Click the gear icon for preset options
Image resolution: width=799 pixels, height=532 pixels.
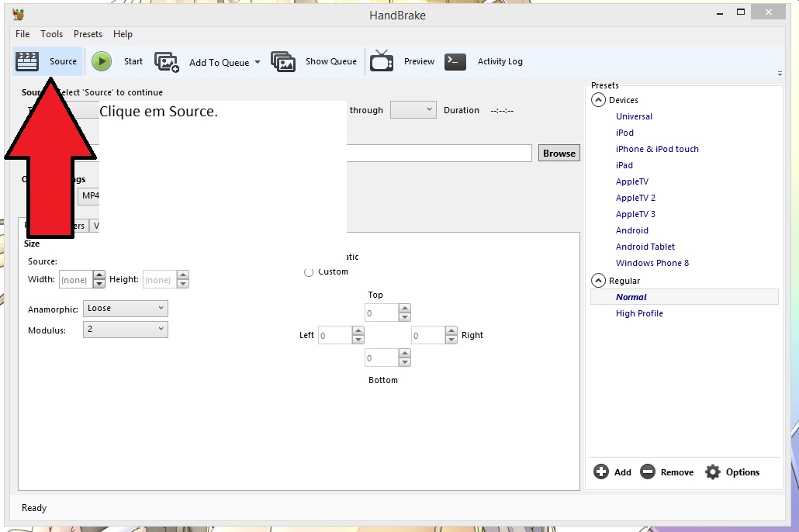(712, 472)
